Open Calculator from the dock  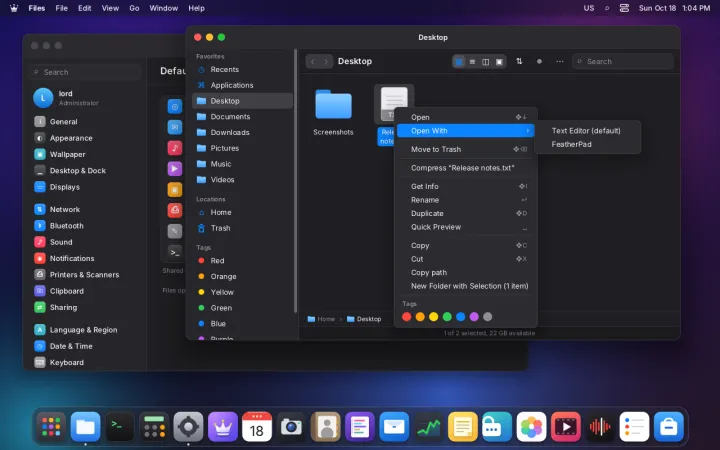(x=154, y=427)
